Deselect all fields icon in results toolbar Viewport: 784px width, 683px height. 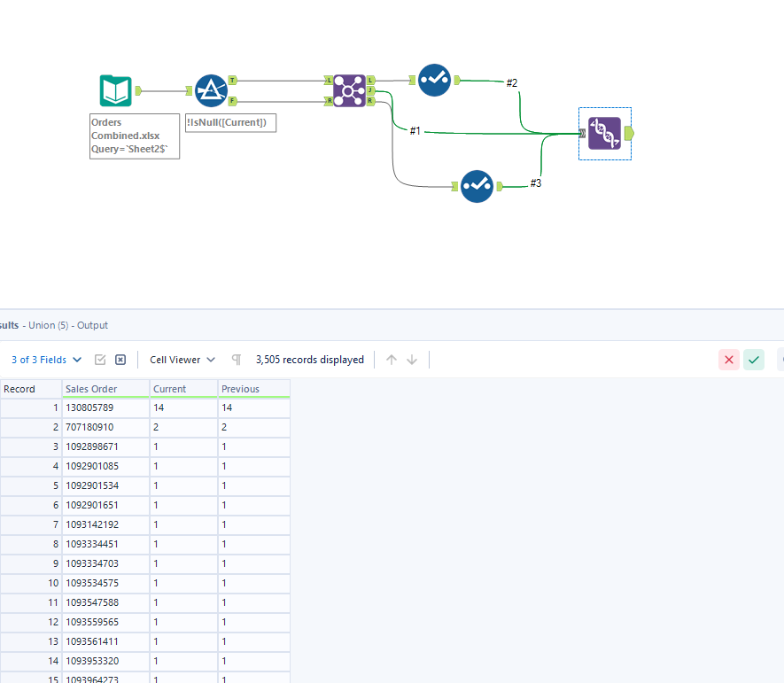[120, 360]
